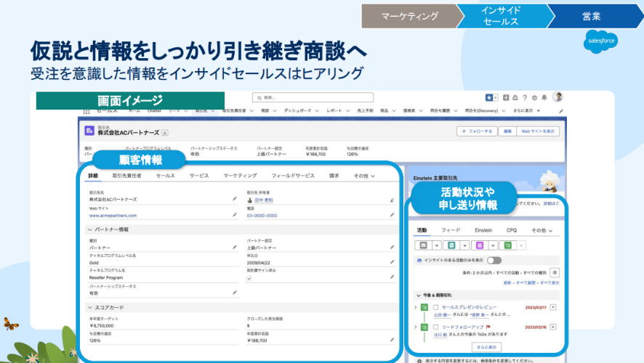Click the notifications bell icon
The width and height of the screenshot is (644, 363).
[543, 97]
